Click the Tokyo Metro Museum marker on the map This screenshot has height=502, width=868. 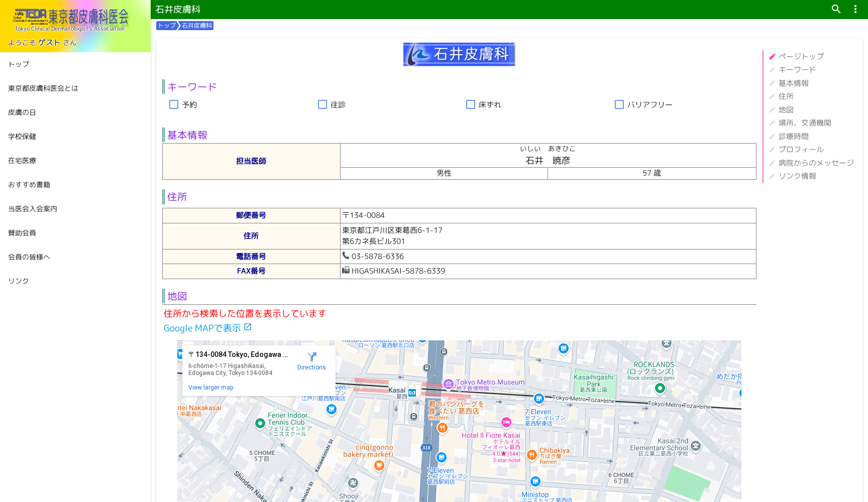pos(448,383)
